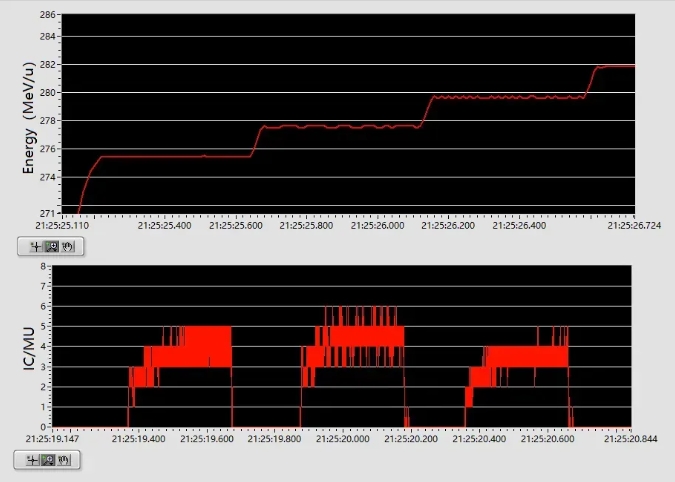Click the IC/MU y-axis maximum value 8
Image resolution: width=675 pixels, height=482 pixels.
pyautogui.click(x=44, y=267)
